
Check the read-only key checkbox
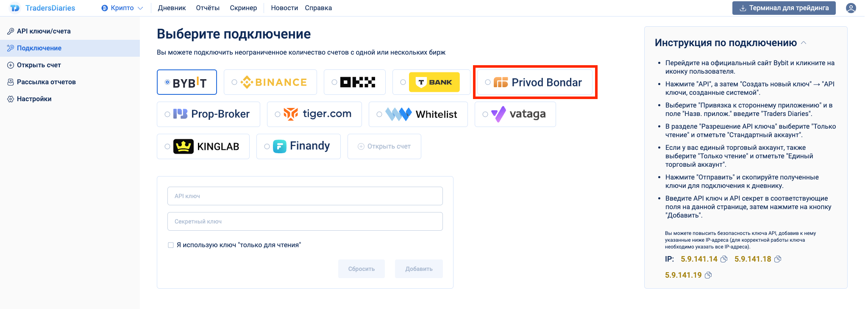(171, 245)
